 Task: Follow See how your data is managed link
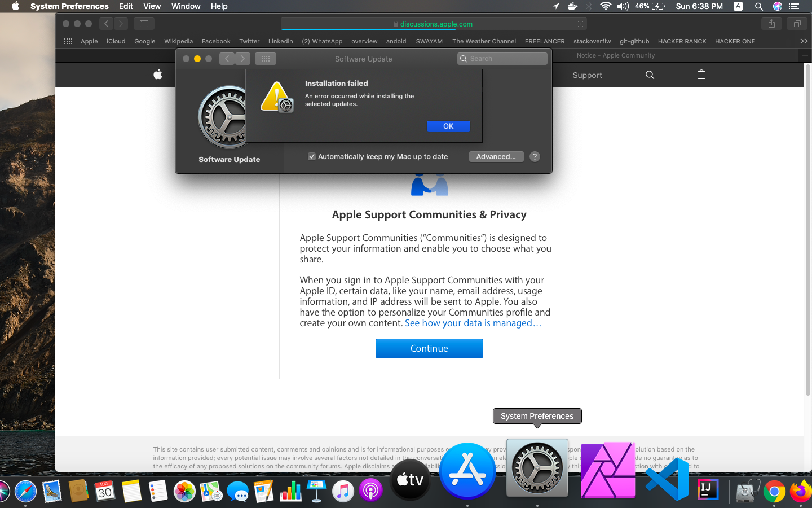[x=473, y=323]
